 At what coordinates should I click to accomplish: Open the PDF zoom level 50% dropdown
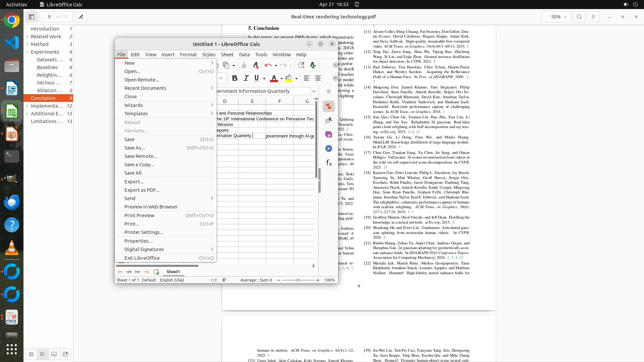click(556, 17)
